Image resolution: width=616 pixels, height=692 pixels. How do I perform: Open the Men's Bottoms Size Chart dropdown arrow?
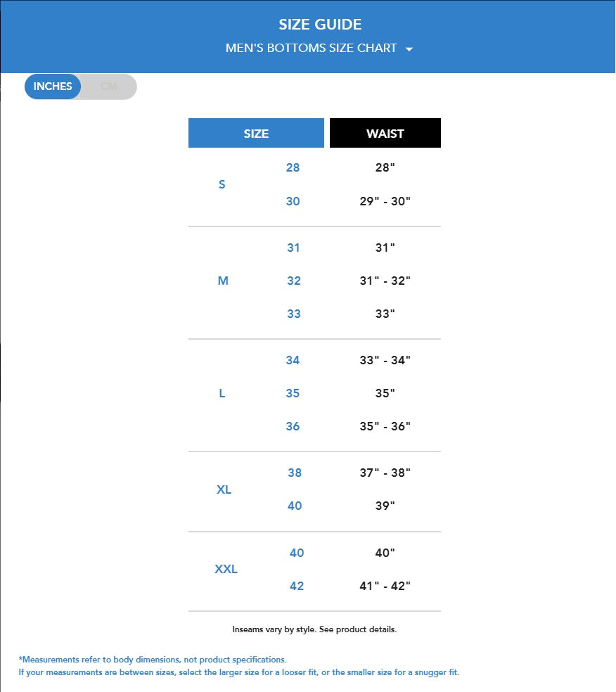409,49
